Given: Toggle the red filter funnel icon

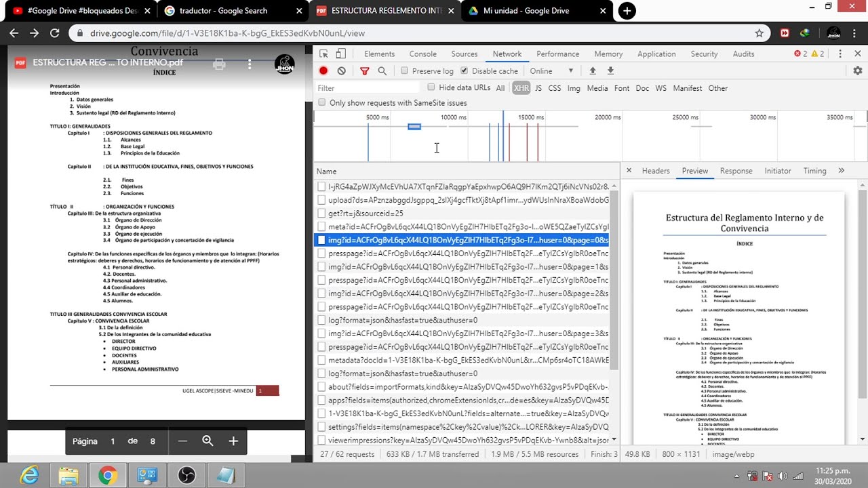Looking at the screenshot, I should [364, 70].
